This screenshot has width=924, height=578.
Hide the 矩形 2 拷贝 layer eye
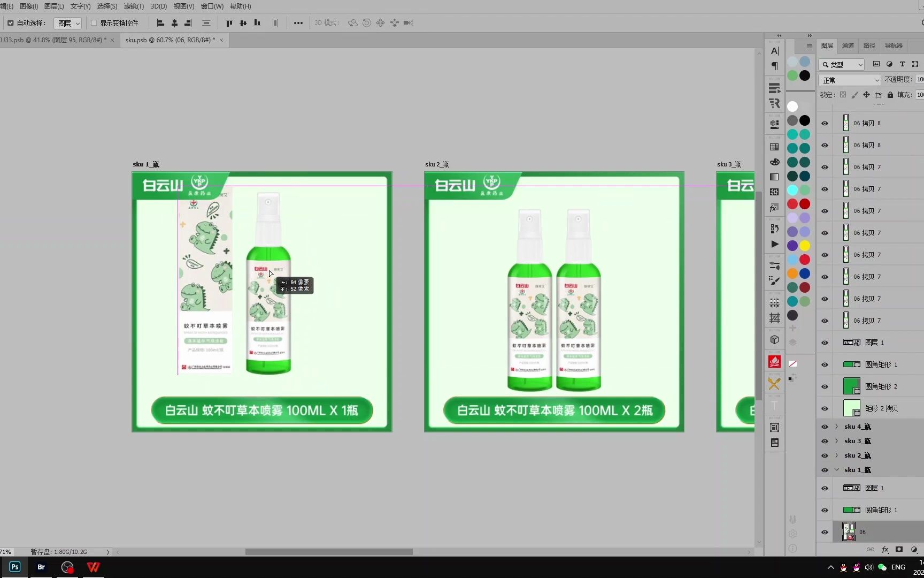pyautogui.click(x=825, y=408)
